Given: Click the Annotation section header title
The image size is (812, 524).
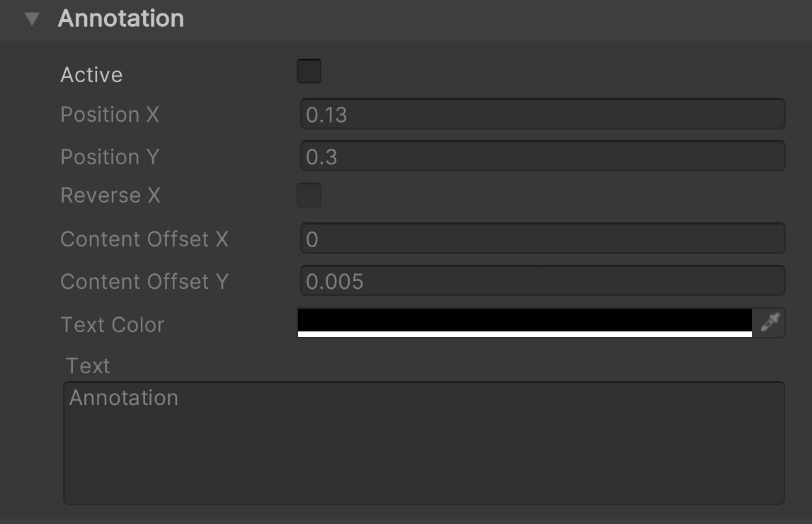Looking at the screenshot, I should click(121, 18).
